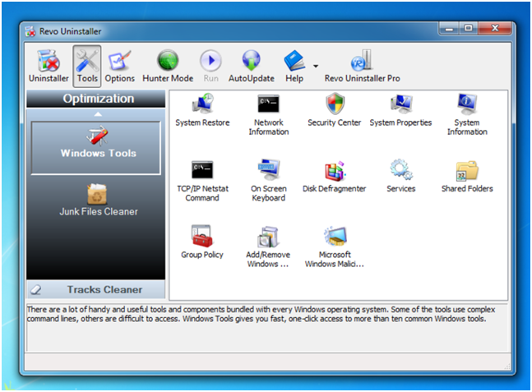
Task: Expand the Tracks Cleaner panel
Action: tap(95, 289)
